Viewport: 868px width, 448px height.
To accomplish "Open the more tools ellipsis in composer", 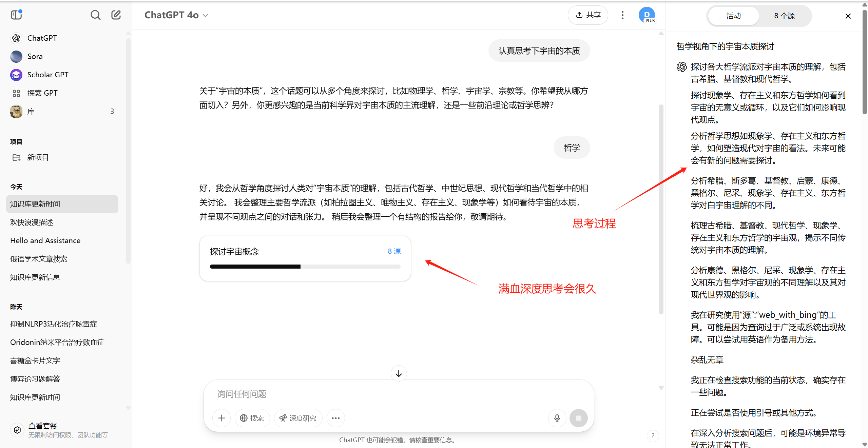I will tap(336, 418).
